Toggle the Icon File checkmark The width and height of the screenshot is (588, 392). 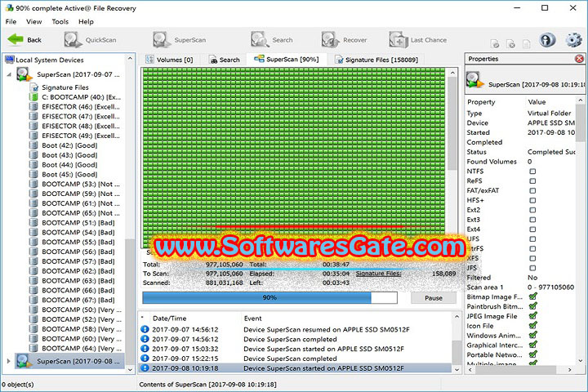click(x=532, y=325)
